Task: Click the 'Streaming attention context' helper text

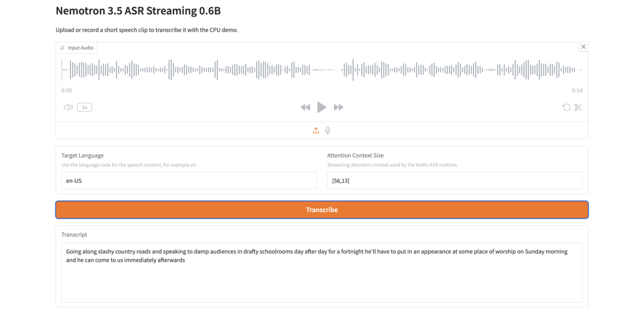Action: 392,165
